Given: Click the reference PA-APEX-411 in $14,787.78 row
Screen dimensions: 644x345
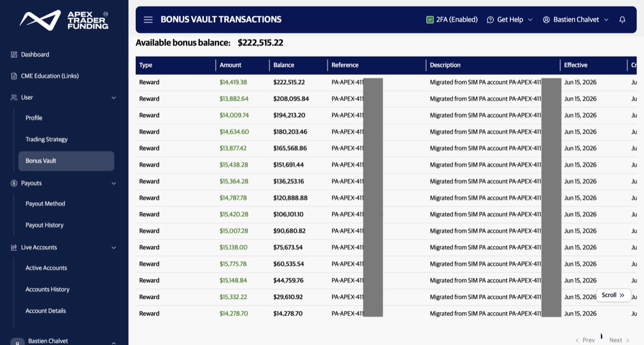Looking at the screenshot, I should [x=347, y=198].
